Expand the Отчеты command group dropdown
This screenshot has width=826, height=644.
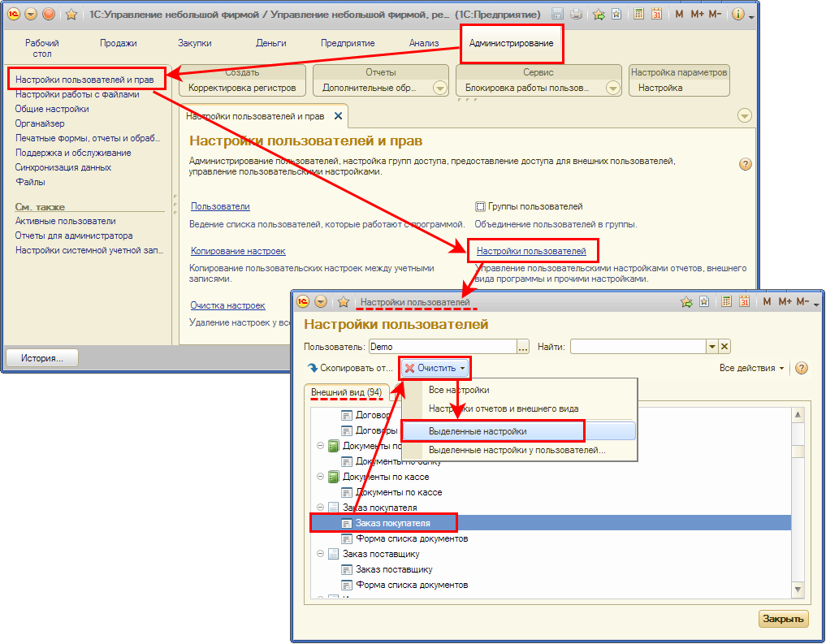[440, 88]
